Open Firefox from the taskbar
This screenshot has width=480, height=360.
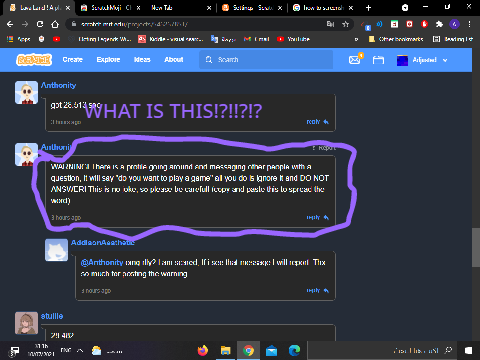tap(203, 351)
